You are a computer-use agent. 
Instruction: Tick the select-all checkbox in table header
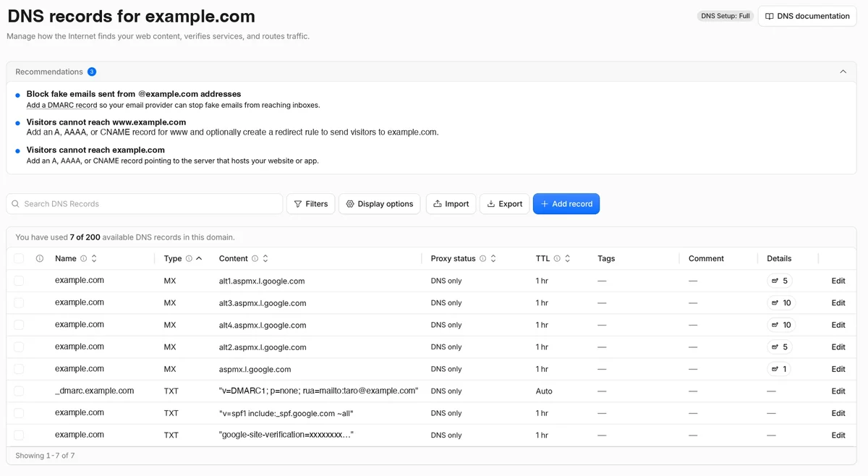[19, 258]
